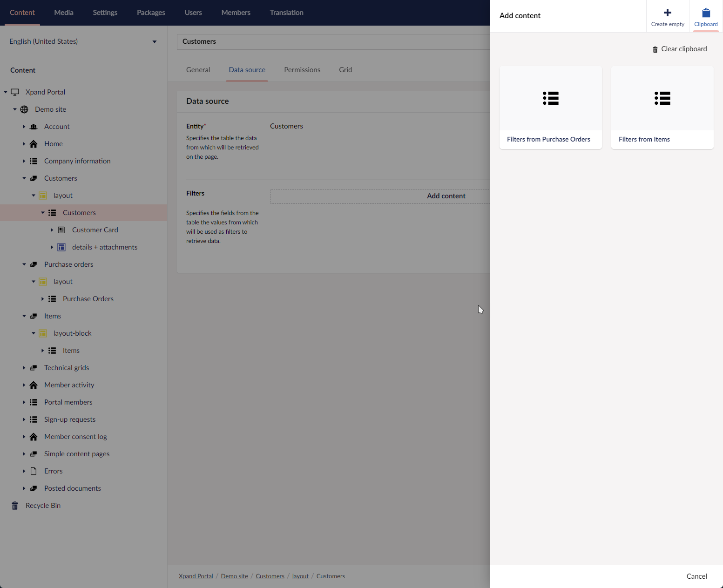Expand the Technical grids tree node

click(x=24, y=368)
